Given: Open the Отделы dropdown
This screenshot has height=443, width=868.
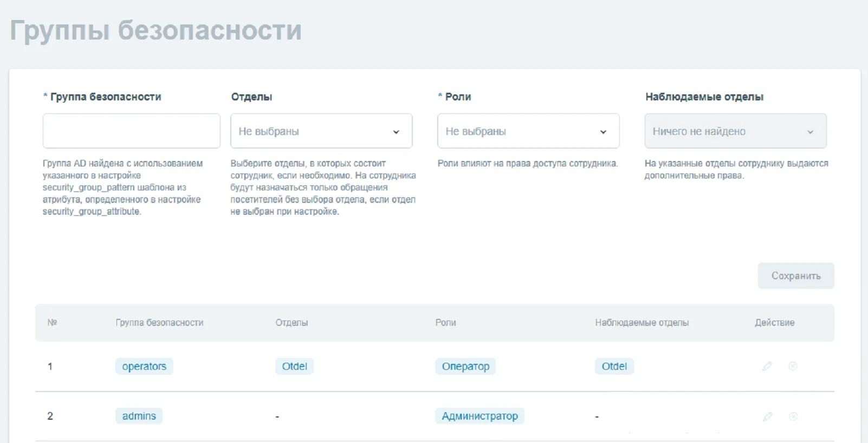Looking at the screenshot, I should pos(321,131).
